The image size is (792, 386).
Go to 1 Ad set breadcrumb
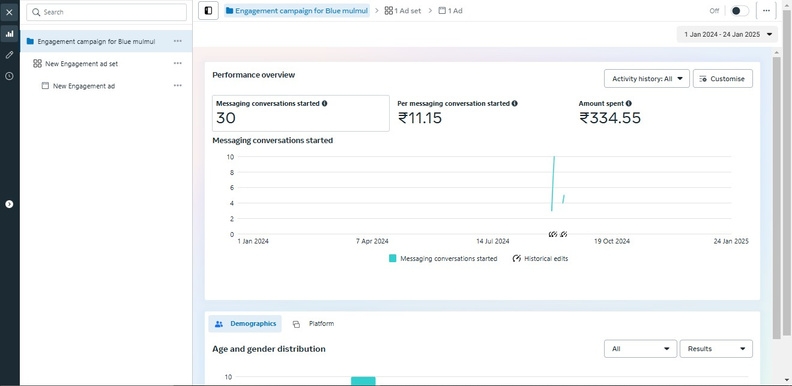coord(403,11)
